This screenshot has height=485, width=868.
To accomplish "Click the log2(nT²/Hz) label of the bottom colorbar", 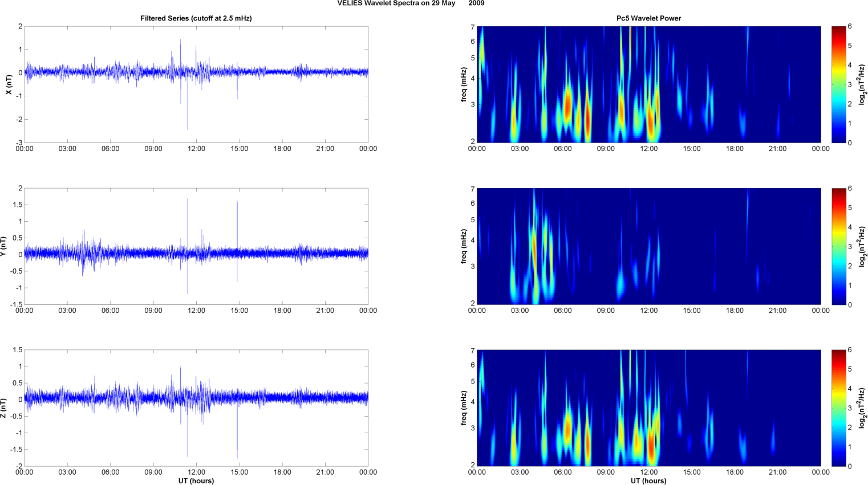I will pos(862,408).
